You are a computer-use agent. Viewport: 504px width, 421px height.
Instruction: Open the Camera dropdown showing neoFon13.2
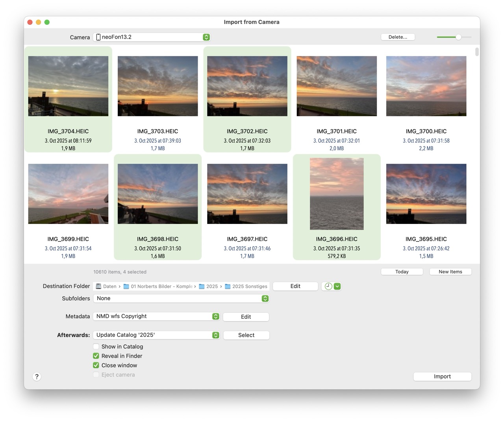152,37
